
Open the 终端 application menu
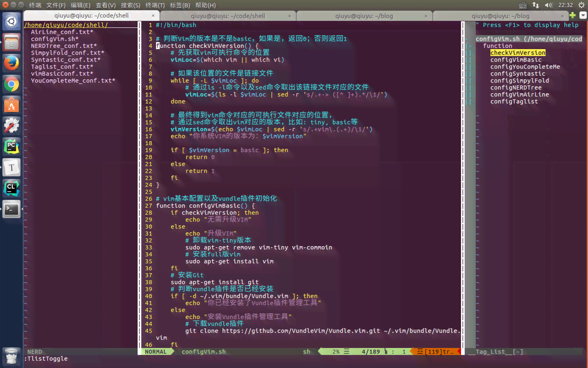(35, 5)
